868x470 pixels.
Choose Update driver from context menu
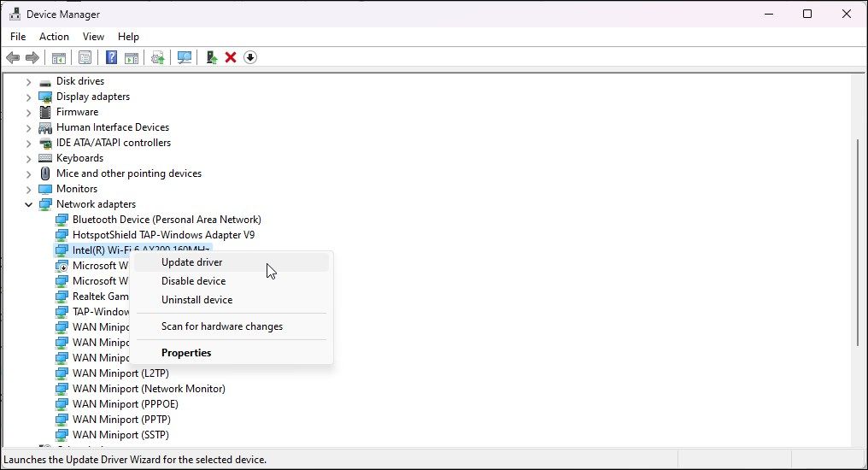[232, 262]
